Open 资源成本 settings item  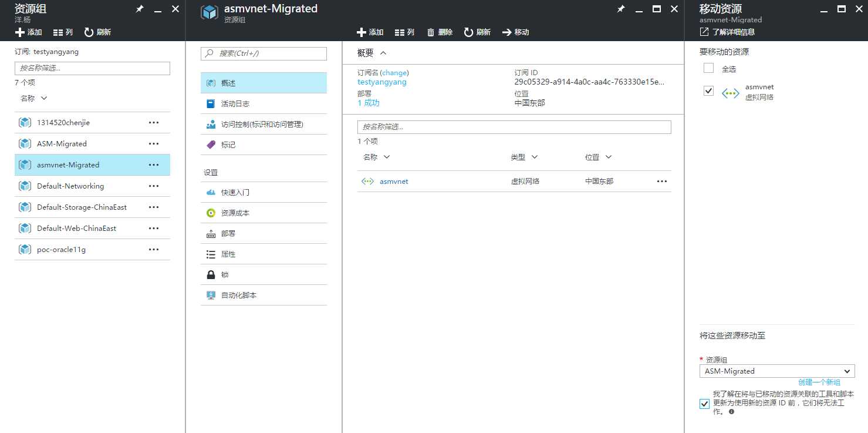click(264, 213)
